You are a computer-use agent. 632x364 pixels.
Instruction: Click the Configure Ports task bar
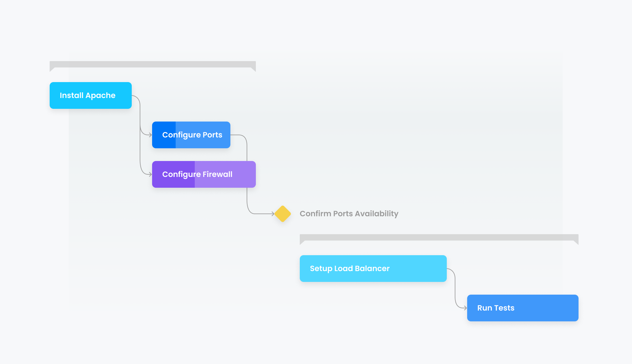coord(191,135)
